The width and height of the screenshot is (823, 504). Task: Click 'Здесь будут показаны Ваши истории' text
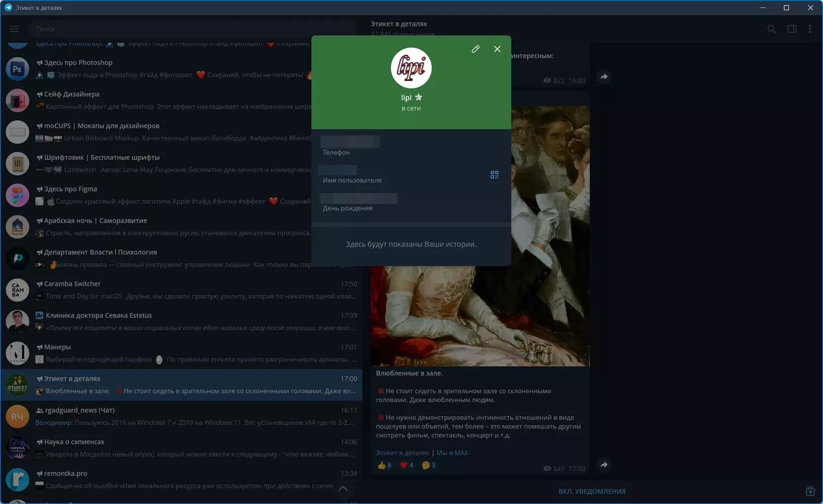click(411, 244)
